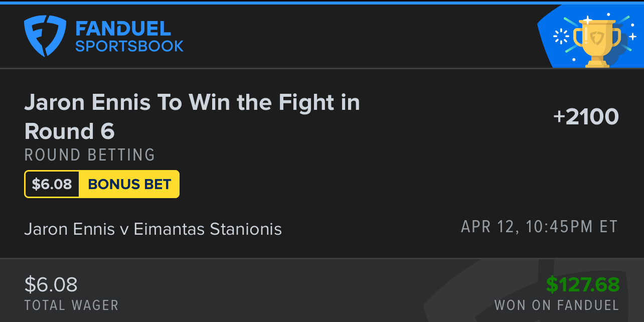Click the sparkle burst beside the trophy
644x322 pixels.
pyautogui.click(x=560, y=36)
